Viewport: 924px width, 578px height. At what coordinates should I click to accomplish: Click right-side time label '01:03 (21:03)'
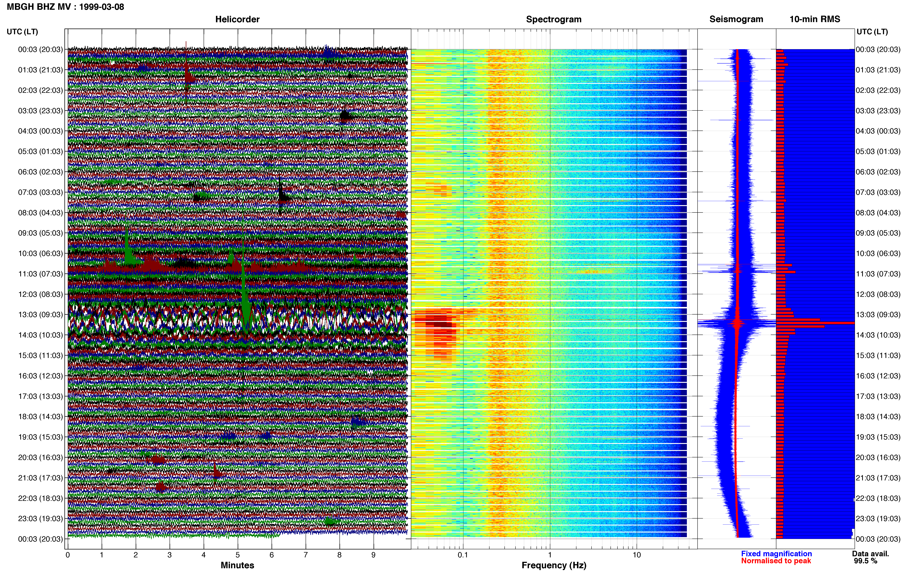[878, 70]
